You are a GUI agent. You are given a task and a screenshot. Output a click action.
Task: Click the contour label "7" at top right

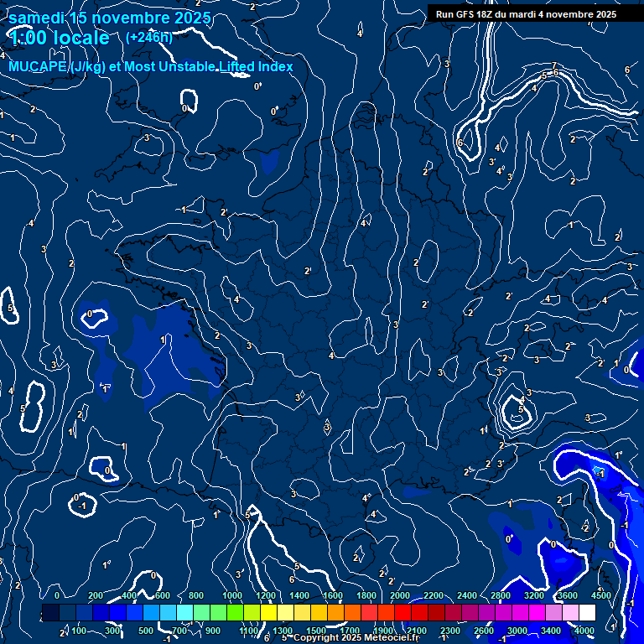[x=554, y=66]
